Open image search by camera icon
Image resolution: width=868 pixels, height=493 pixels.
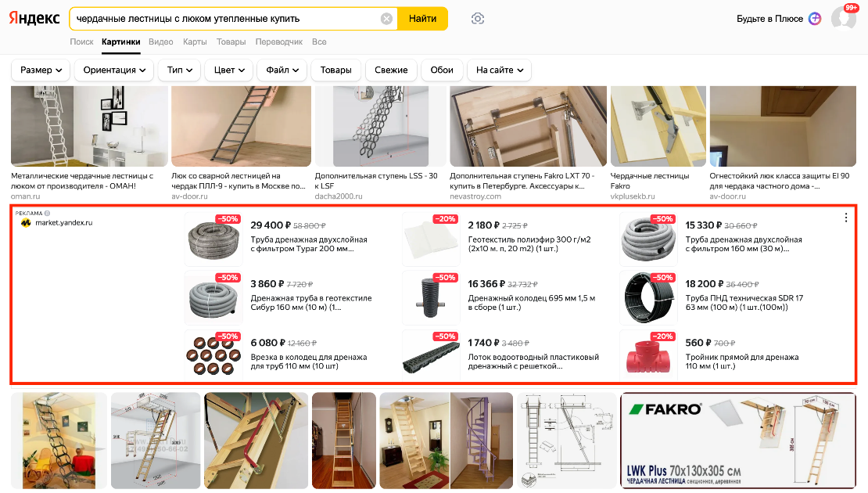pos(478,19)
